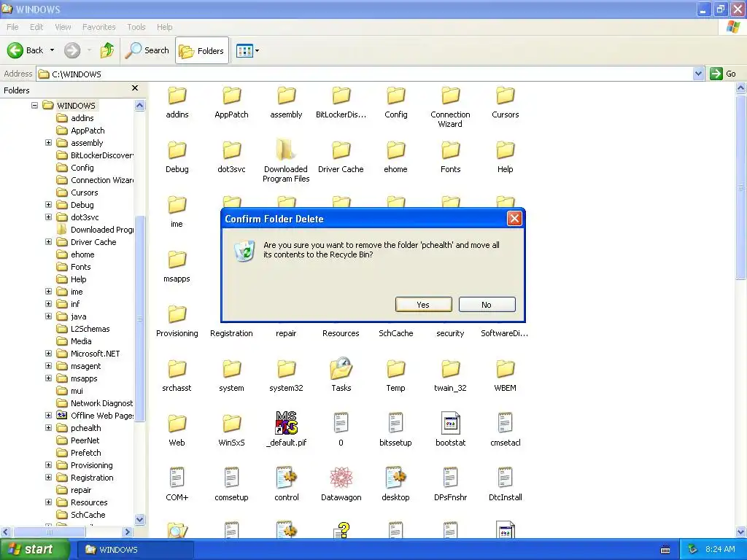This screenshot has width=747, height=560.
Task: Expand the assembly folder in tree
Action: (49, 142)
